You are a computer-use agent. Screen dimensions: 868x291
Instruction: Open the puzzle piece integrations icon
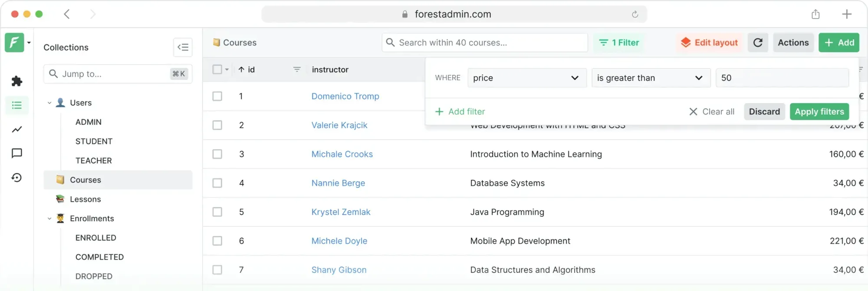coord(16,81)
